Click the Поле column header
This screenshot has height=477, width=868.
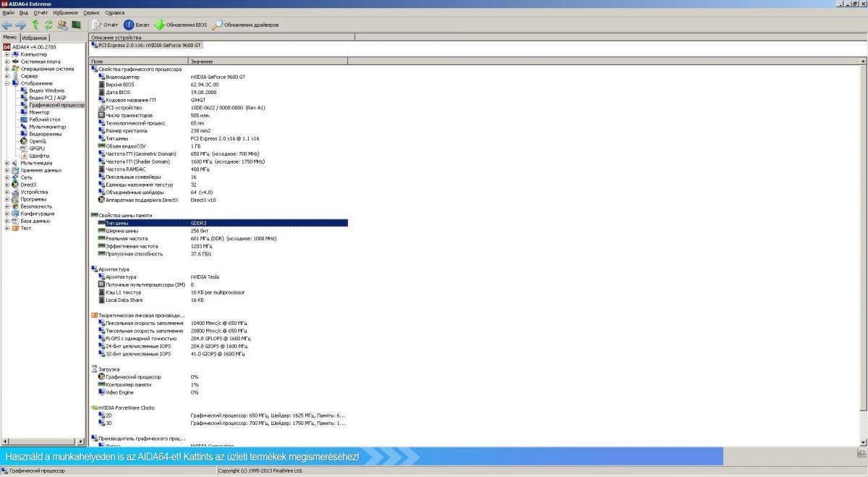[x=138, y=62]
